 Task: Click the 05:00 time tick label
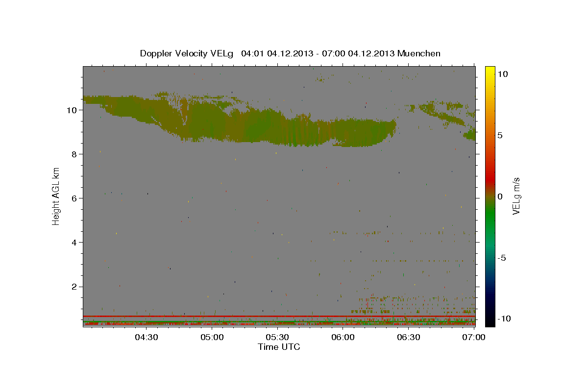pos(212,337)
